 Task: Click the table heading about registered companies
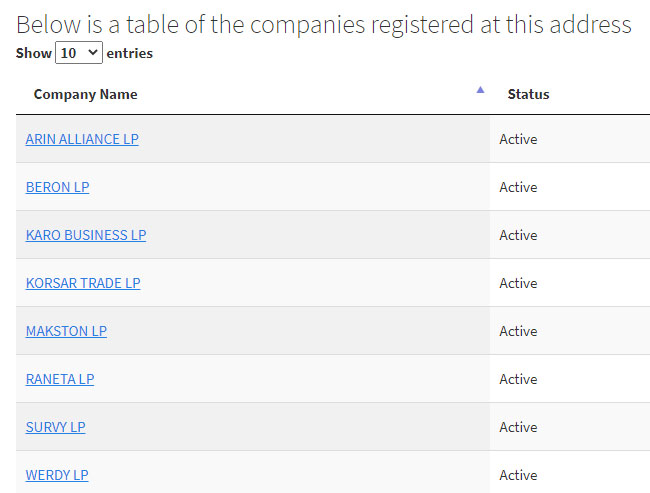[324, 24]
